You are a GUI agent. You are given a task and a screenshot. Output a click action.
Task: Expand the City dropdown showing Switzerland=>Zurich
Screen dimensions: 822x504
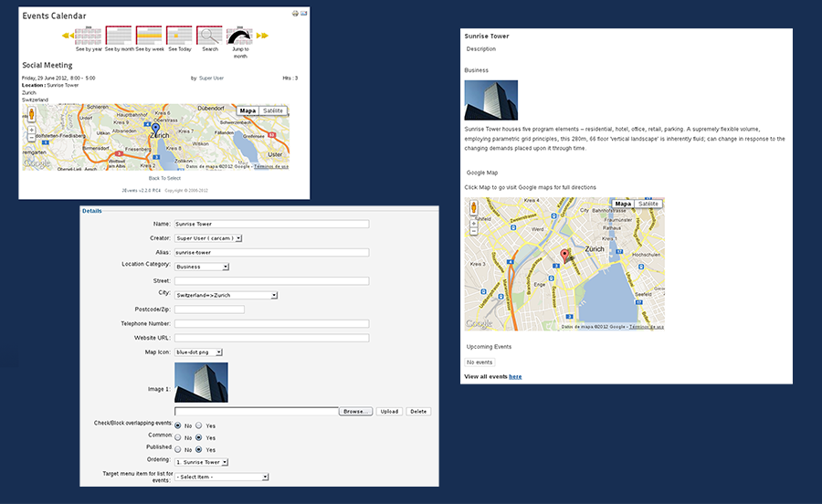[x=226, y=295]
